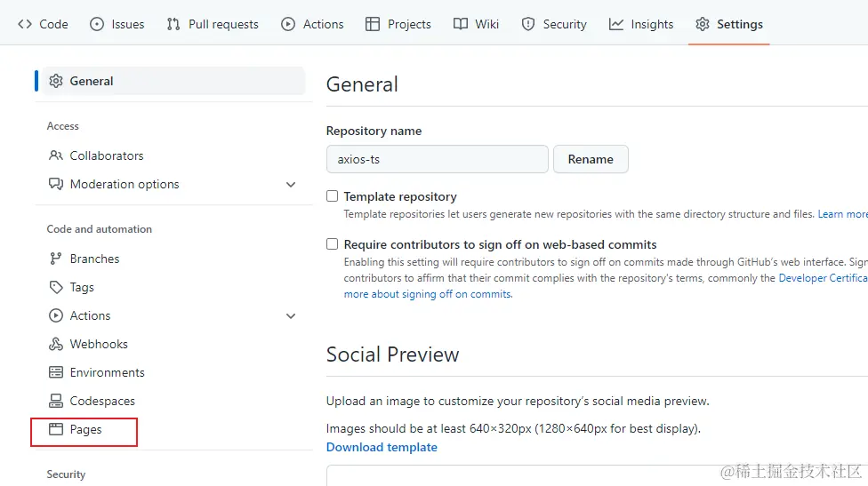Click the Actions tab label in top navigation
868x486 pixels.
pos(324,24)
